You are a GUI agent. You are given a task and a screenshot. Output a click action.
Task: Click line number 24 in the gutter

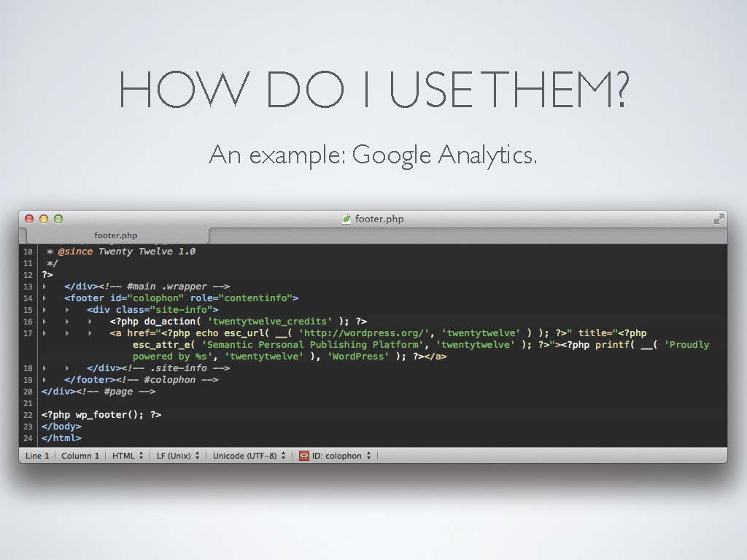tap(28, 438)
